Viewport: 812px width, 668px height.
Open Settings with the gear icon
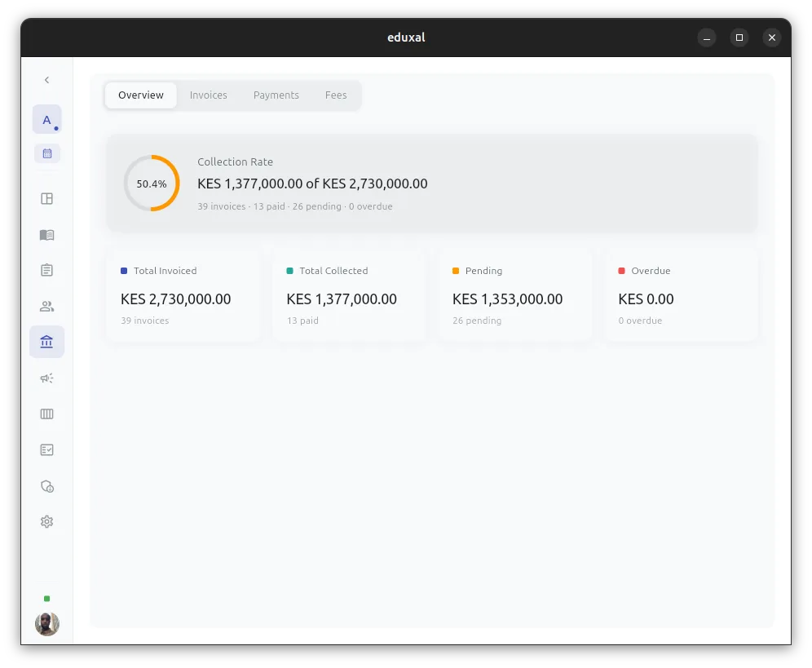46,521
